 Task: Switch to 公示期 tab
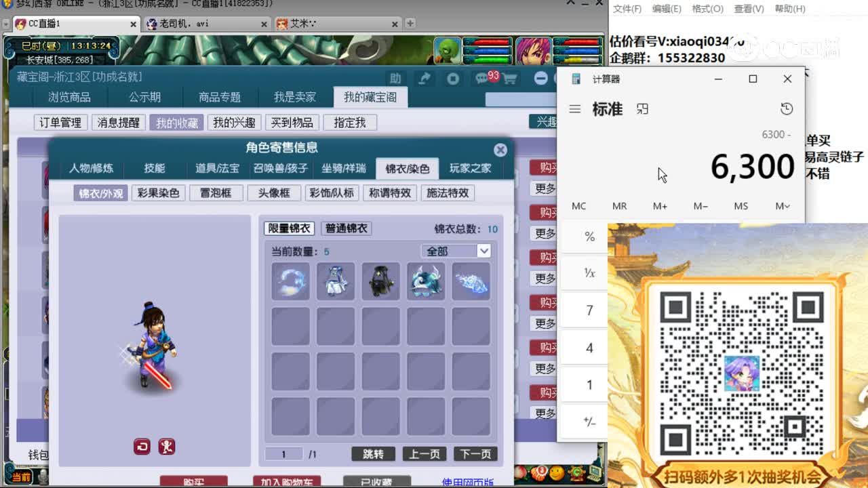tap(145, 97)
